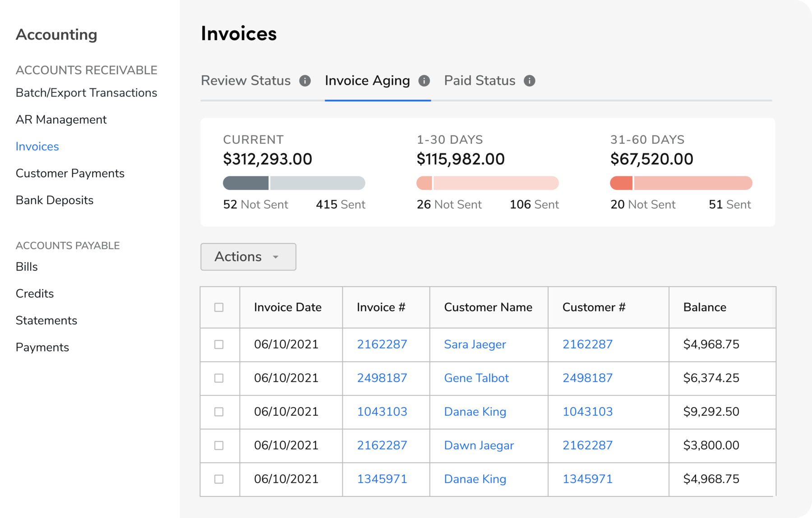
Task: Switch to the Paid Status tab
Action: [479, 80]
